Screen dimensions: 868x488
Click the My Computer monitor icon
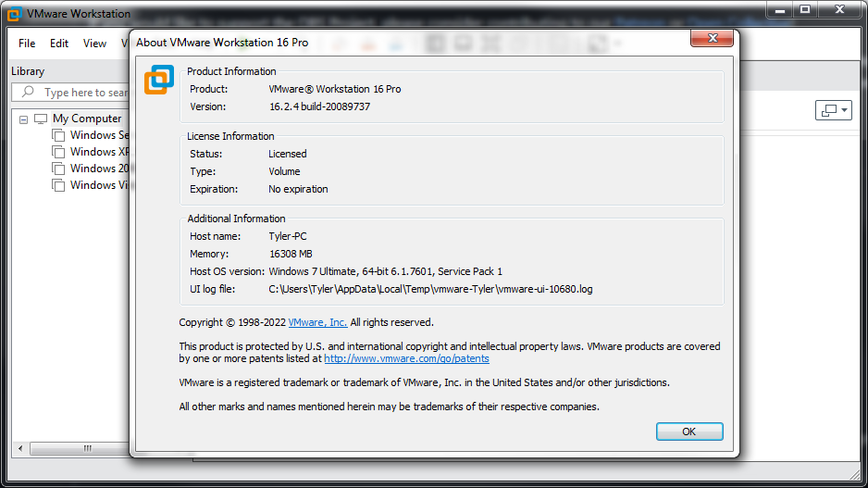(41, 119)
